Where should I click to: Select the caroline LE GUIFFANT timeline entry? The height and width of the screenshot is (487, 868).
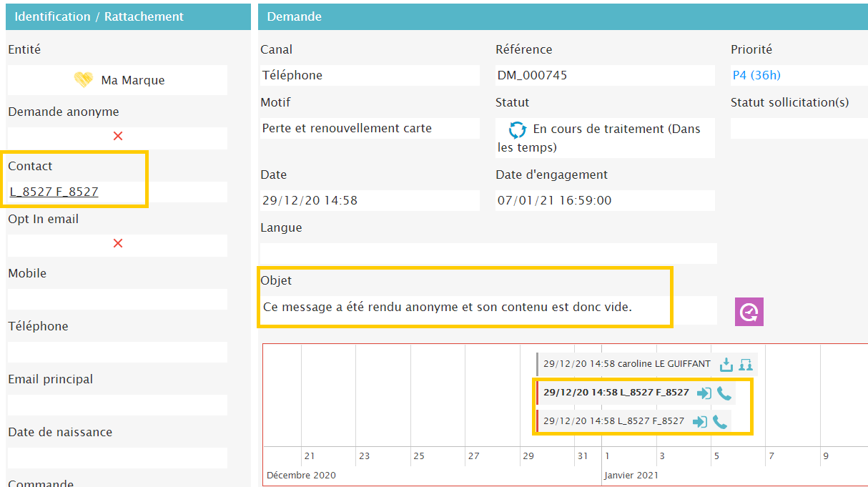pyautogui.click(x=626, y=364)
